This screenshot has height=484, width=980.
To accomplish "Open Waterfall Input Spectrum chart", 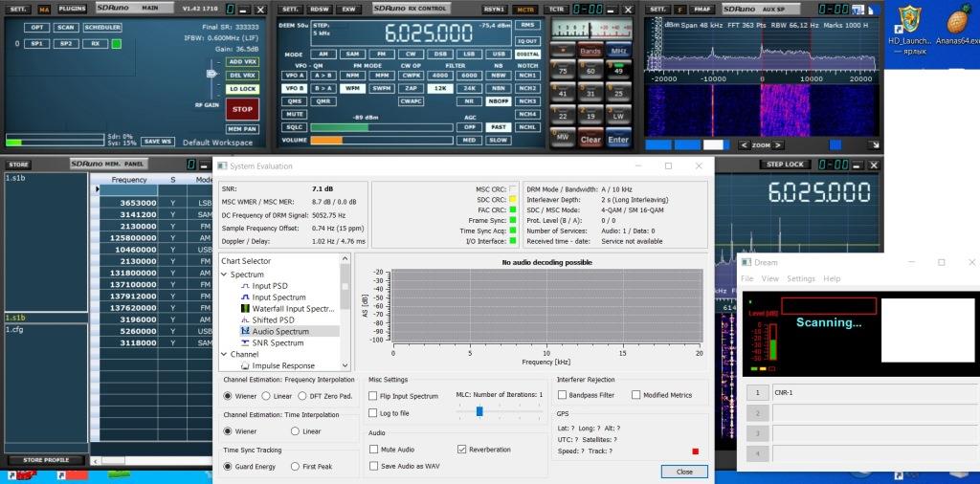I will (293, 309).
